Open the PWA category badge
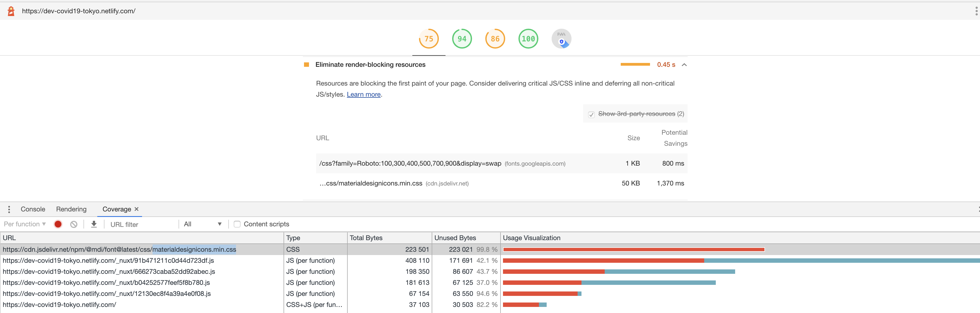The height and width of the screenshot is (313, 980). 561,39
